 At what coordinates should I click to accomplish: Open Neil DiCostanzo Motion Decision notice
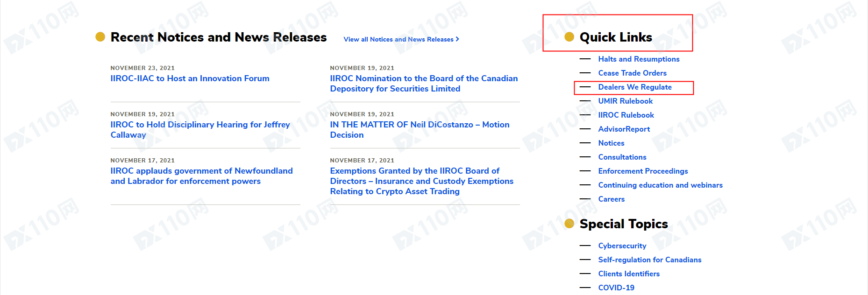click(420, 130)
